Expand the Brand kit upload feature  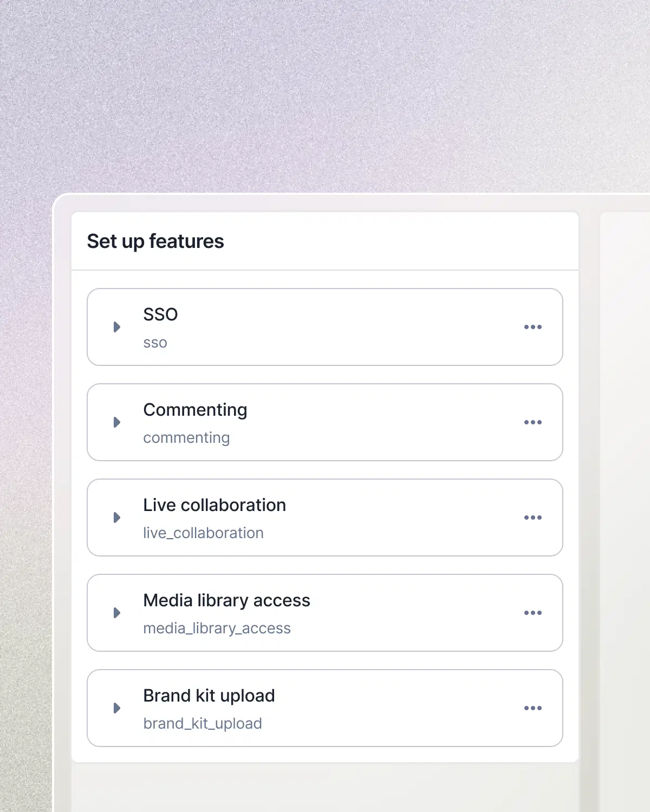(x=116, y=708)
